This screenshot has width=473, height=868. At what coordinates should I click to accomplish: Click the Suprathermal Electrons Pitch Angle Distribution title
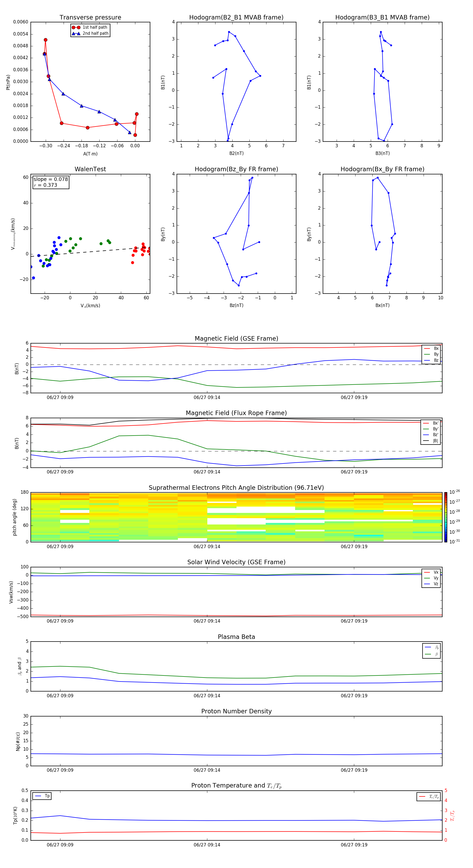236,488
